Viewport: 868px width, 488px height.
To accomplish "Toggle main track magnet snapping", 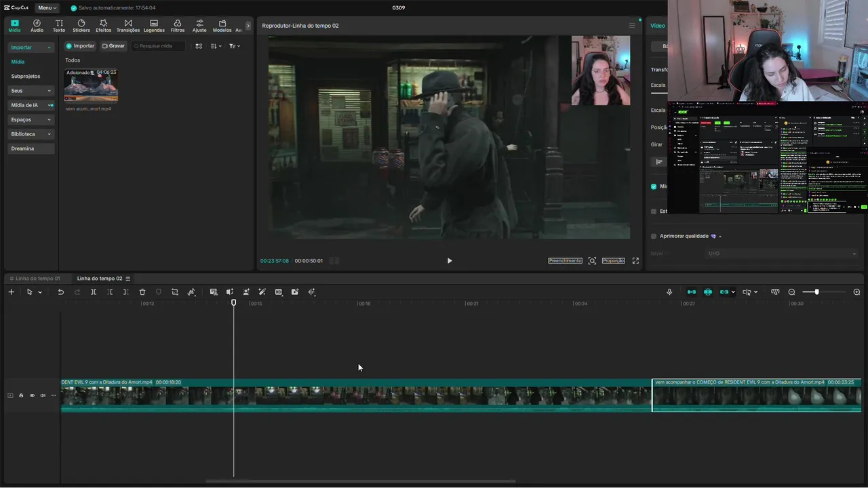I will tap(692, 292).
